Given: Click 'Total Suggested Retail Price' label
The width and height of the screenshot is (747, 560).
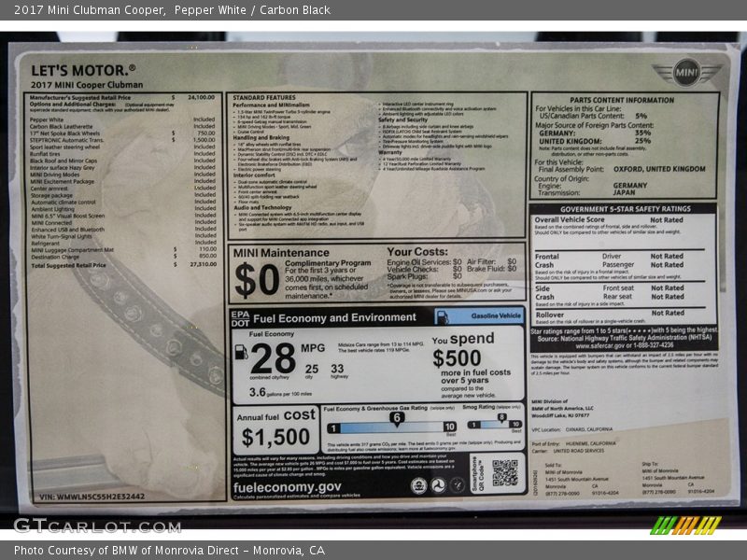Looking at the screenshot, I should tap(68, 265).
